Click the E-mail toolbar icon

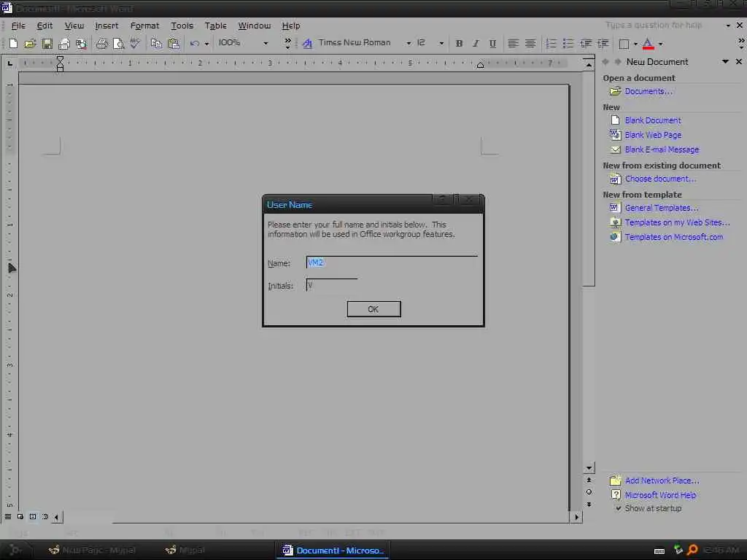64,44
